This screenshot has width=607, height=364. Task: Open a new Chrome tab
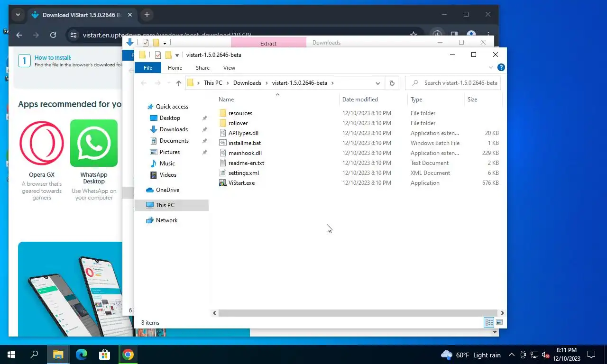point(147,15)
